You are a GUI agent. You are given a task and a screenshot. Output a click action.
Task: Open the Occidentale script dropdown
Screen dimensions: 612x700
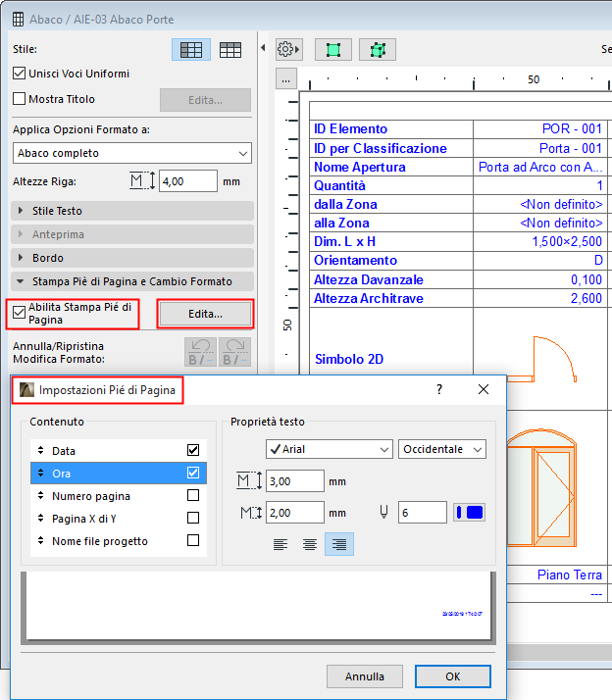[x=441, y=449]
